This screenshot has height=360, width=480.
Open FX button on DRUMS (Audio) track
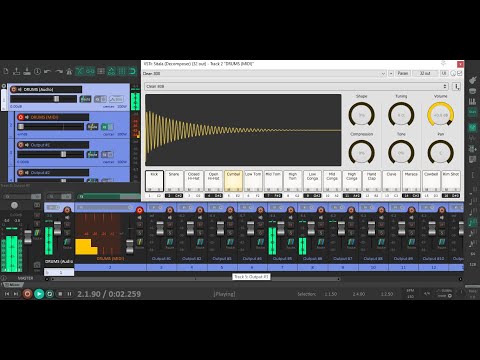point(100,99)
